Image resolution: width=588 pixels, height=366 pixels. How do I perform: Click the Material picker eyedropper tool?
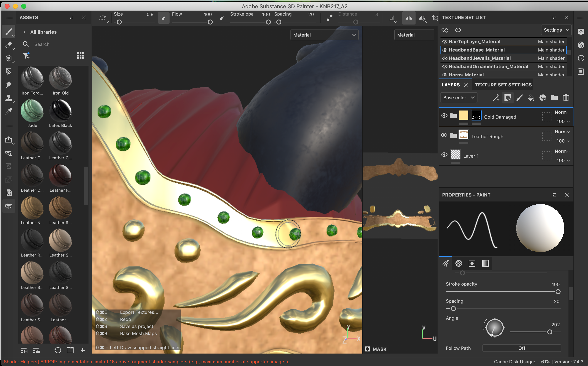[9, 111]
